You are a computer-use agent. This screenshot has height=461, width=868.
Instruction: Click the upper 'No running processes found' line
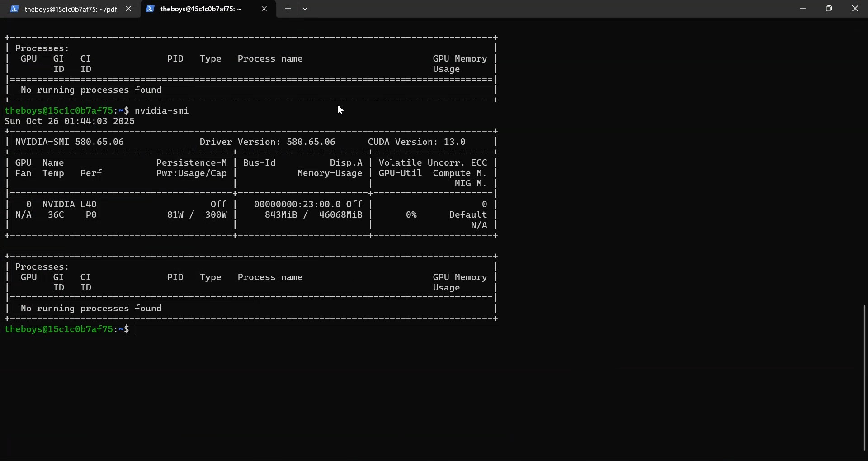pos(91,90)
